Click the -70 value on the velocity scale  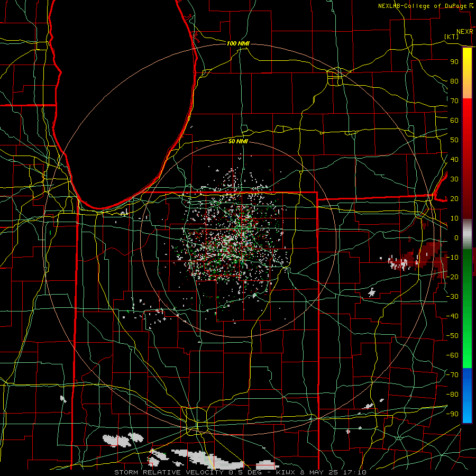(452, 375)
